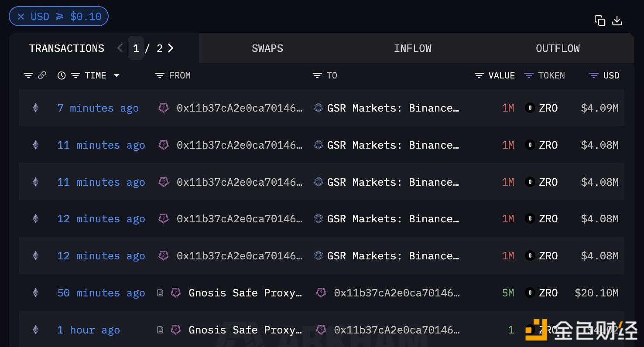Copy the table with the copy icon
This screenshot has width=644, height=347.
(600, 20)
